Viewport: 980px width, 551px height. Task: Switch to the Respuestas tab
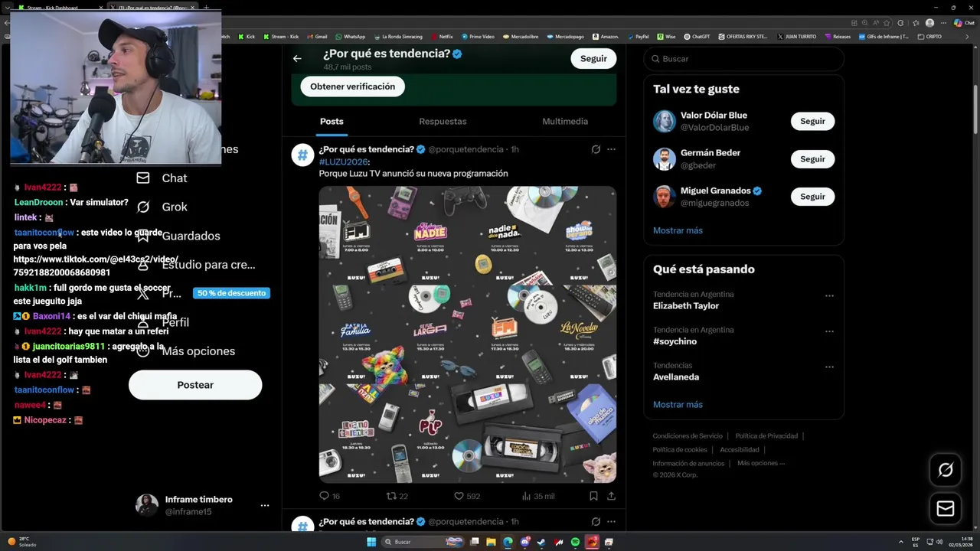443,122
